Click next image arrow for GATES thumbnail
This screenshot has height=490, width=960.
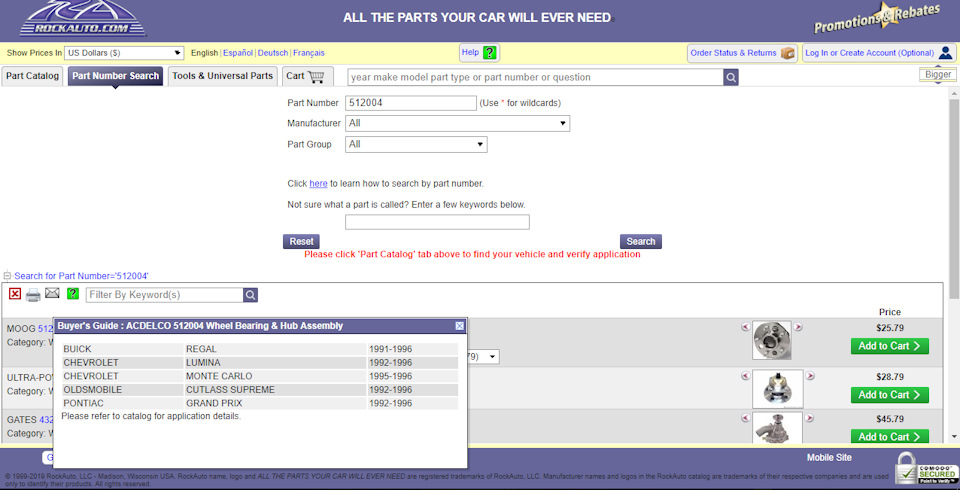click(x=809, y=418)
